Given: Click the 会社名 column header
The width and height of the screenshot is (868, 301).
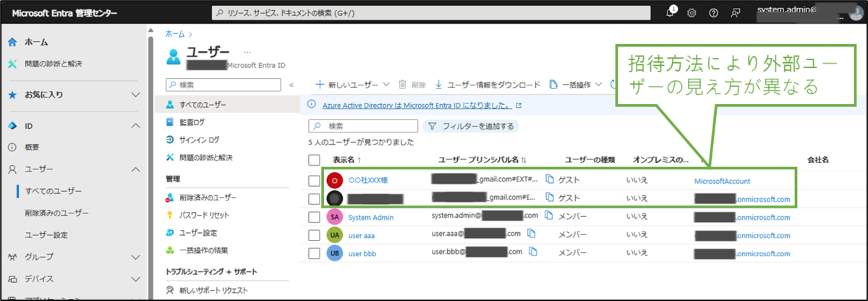Looking at the screenshot, I should click(817, 160).
